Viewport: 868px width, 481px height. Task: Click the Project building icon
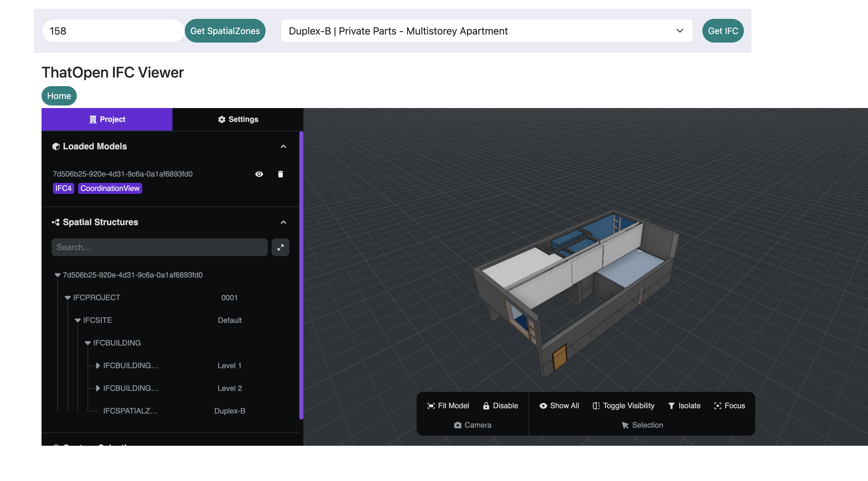(93, 119)
